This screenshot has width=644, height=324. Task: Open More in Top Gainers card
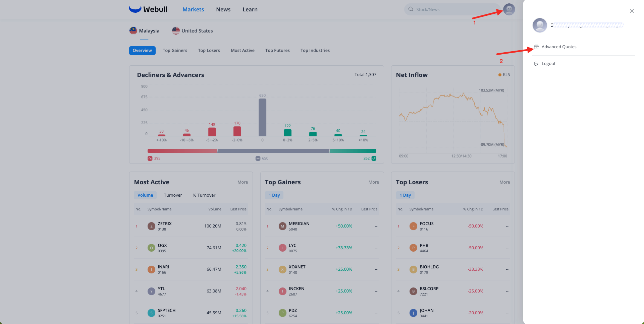click(374, 182)
